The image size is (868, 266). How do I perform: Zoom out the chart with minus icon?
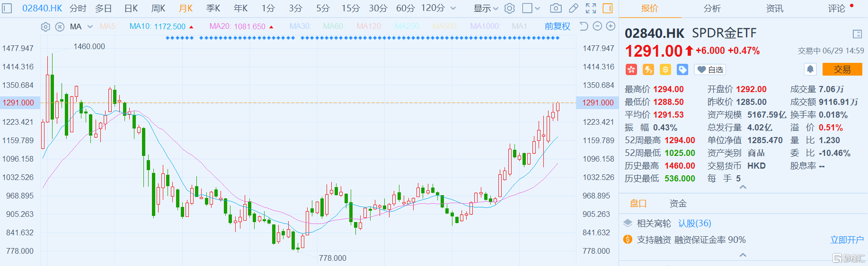click(597, 26)
